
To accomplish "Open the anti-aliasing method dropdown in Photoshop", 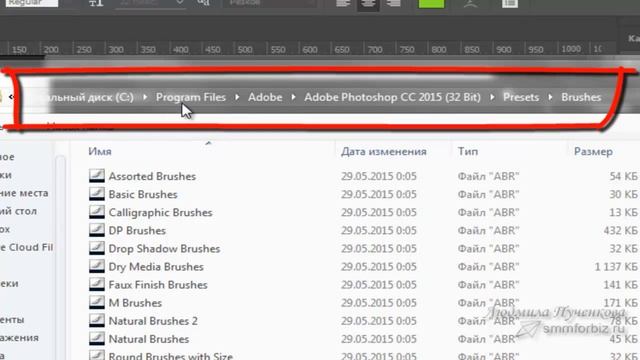I will pos(270,3).
